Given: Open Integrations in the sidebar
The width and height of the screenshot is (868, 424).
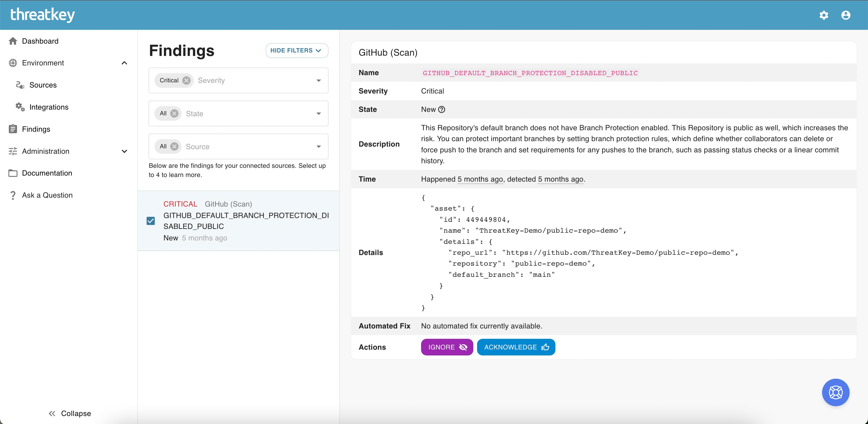Looking at the screenshot, I should pos(49,107).
